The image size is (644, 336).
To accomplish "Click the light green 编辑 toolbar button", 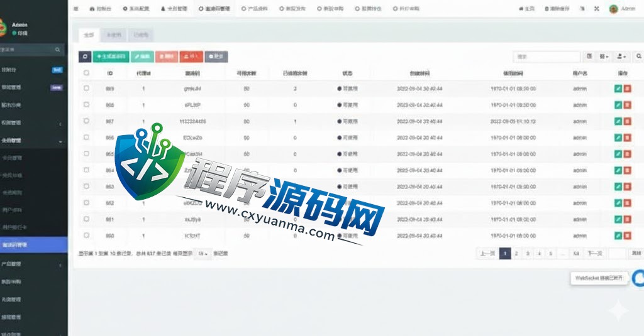I will [x=143, y=57].
